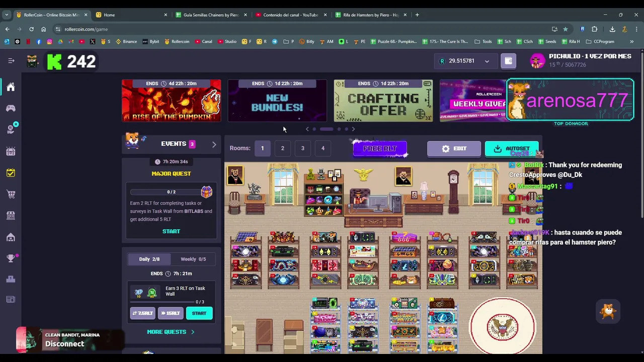This screenshot has height=362, width=644.
Task: Click the hamster helper icon at bottom right
Action: tap(608, 311)
